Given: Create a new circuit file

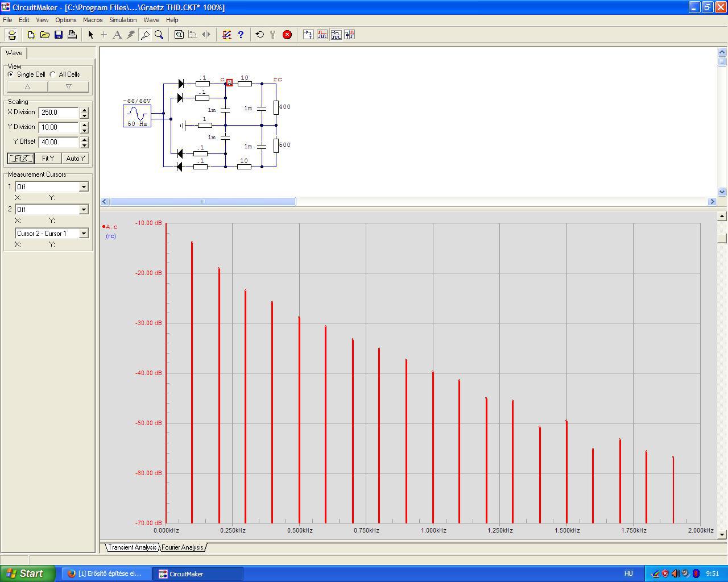Looking at the screenshot, I should tap(31, 35).
